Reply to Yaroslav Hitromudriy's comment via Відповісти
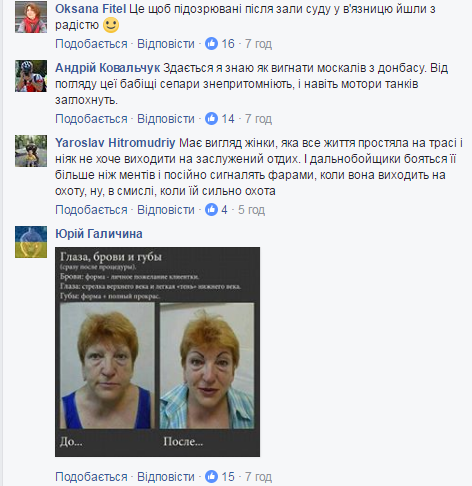The image size is (472, 486). point(166,210)
